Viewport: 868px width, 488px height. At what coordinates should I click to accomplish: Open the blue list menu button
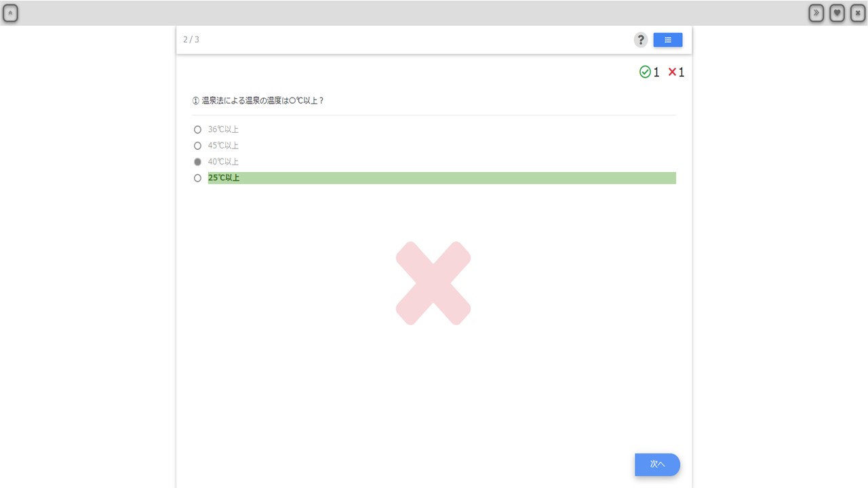click(x=668, y=40)
